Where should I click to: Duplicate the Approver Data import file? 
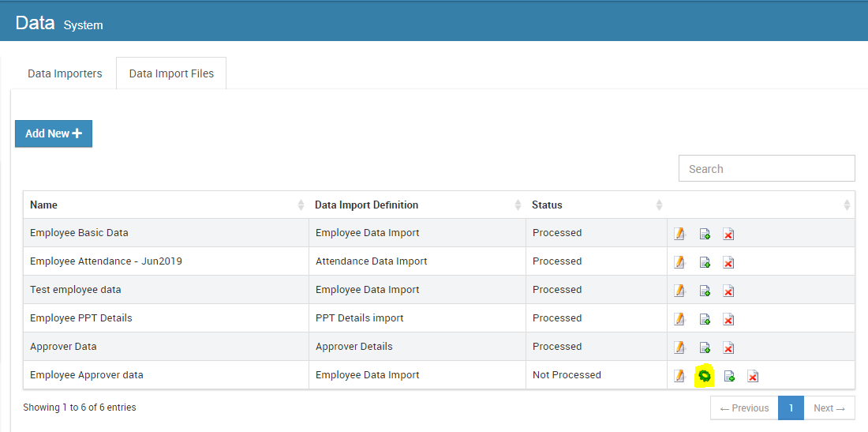pyautogui.click(x=705, y=347)
